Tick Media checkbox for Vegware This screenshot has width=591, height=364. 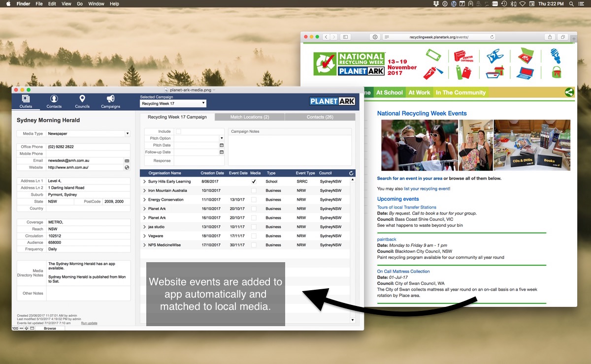tap(254, 236)
